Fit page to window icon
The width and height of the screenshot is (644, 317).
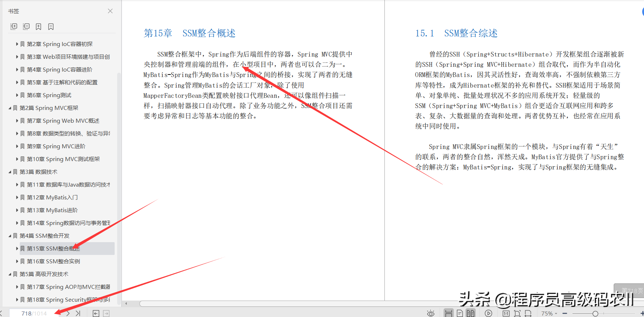517,313
